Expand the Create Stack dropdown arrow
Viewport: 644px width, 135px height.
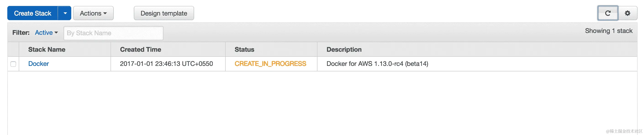coord(66,13)
